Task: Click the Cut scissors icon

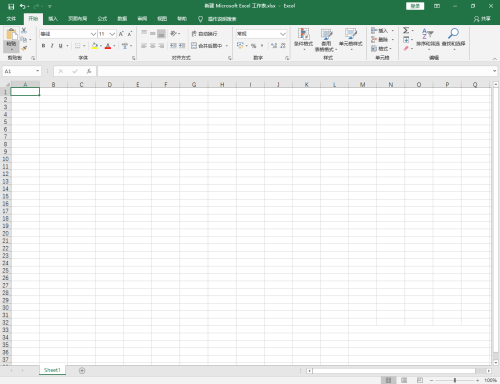Action: pos(24,31)
